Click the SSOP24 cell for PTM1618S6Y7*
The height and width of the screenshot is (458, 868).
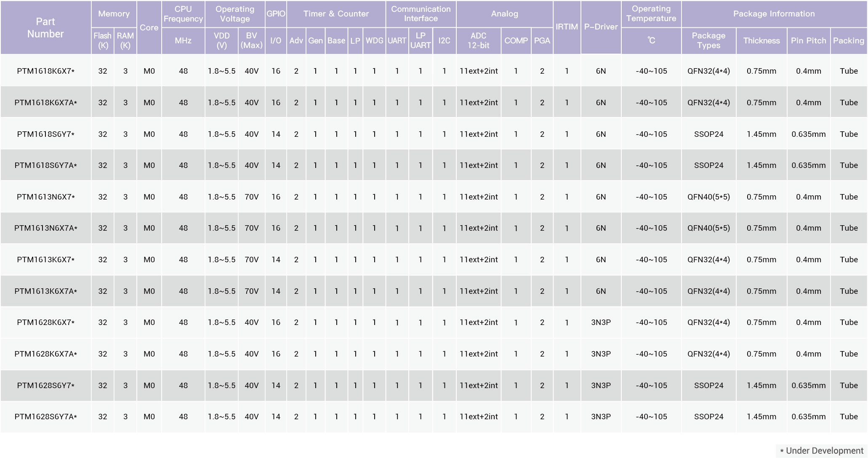coord(708,134)
